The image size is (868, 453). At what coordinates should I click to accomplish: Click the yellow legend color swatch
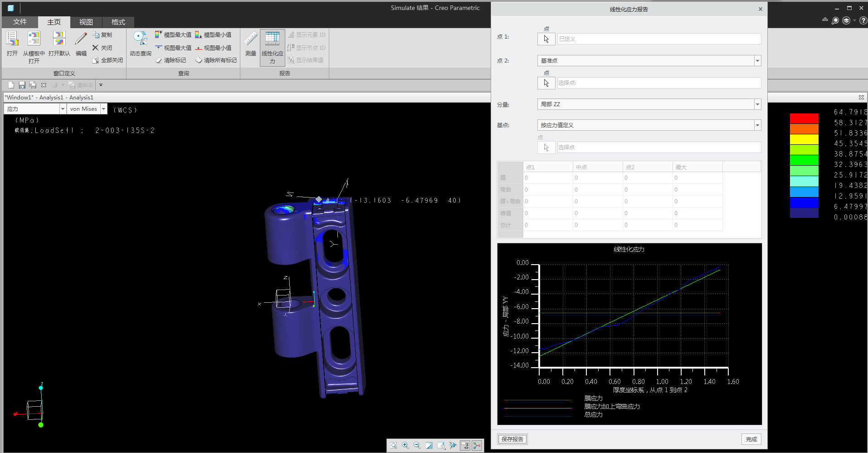(804, 139)
